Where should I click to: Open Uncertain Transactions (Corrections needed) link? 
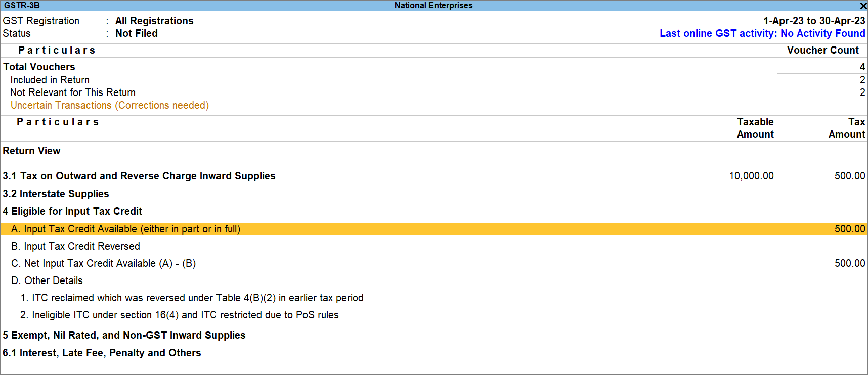pos(109,105)
